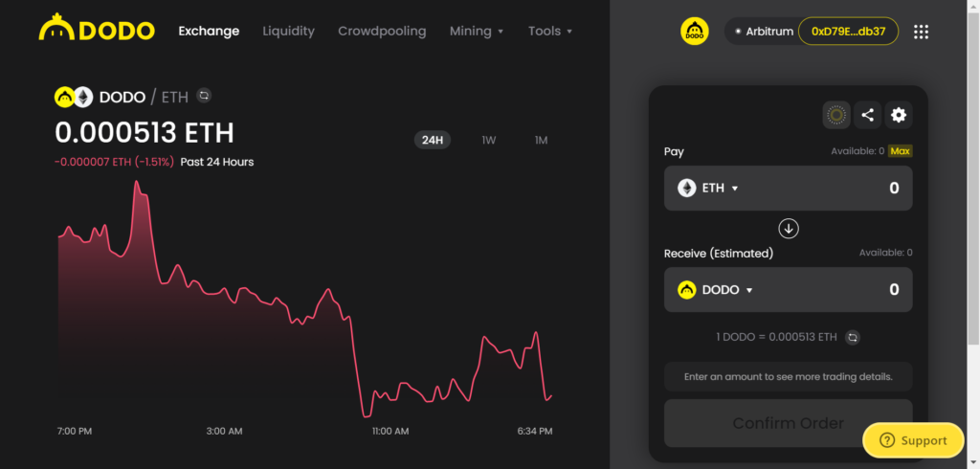Viewport: 980px width, 469px height.
Task: Expand the ETH pay token dropdown
Action: [x=708, y=189]
